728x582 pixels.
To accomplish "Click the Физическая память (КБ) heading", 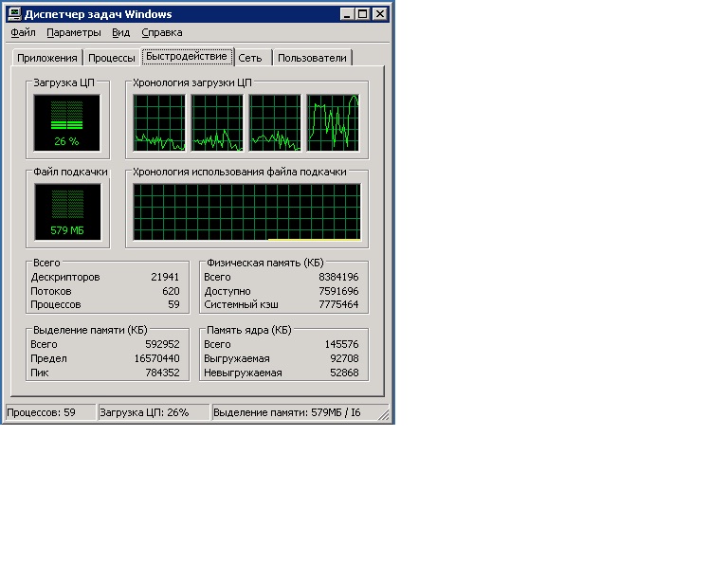I will (265, 263).
